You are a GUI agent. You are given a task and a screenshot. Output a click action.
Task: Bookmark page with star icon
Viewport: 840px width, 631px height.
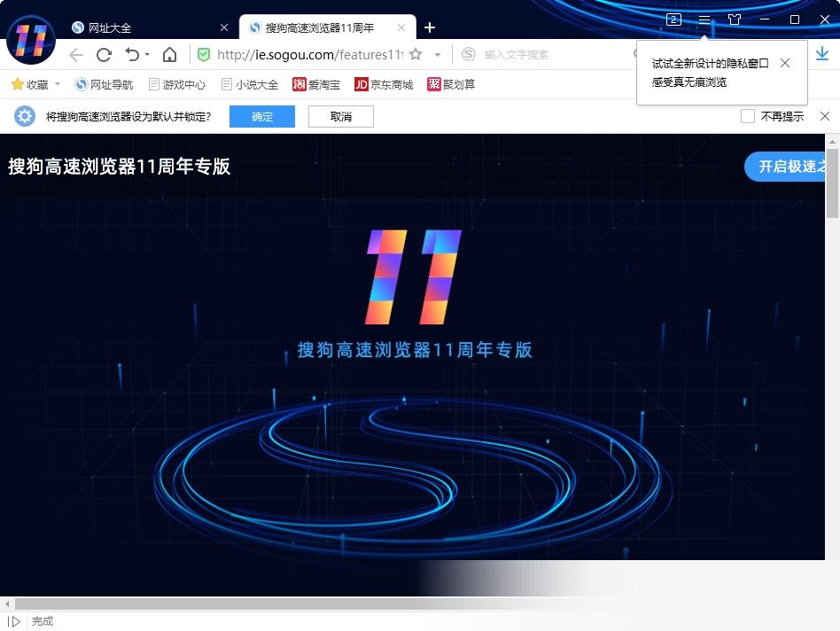click(416, 54)
